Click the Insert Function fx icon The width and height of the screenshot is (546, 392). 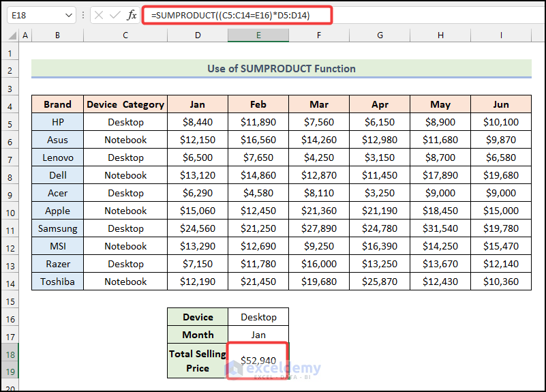tap(132, 15)
